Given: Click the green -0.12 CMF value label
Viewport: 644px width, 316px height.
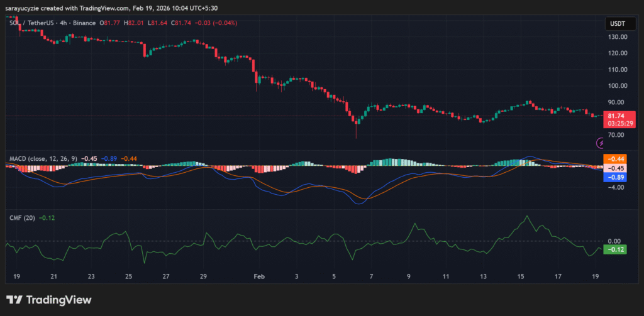Looking at the screenshot, I should [x=614, y=249].
